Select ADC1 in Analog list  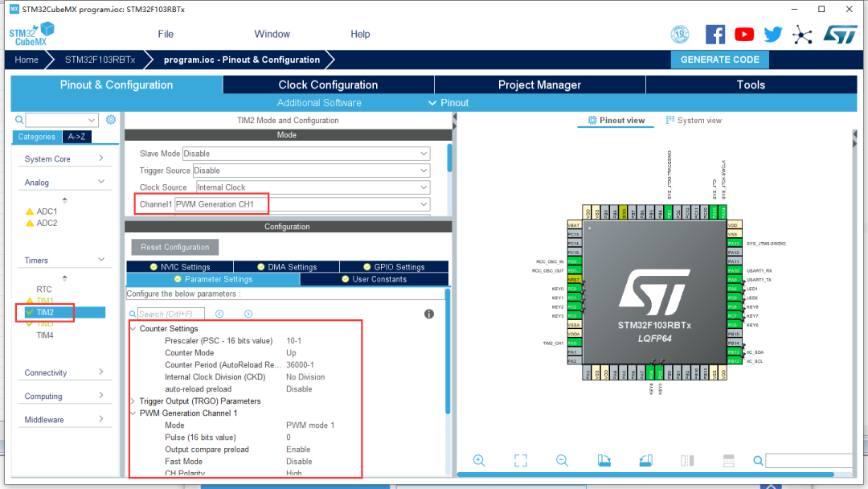47,212
